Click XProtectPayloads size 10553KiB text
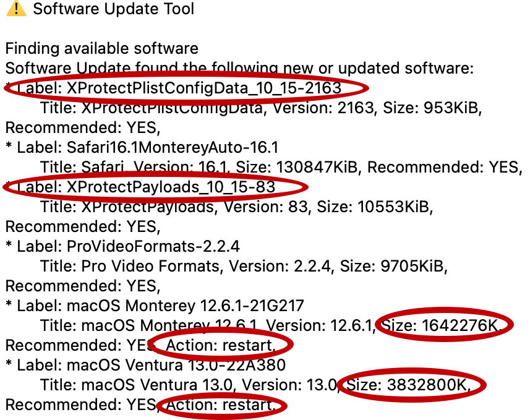The height and width of the screenshot is (420, 530). click(375, 207)
